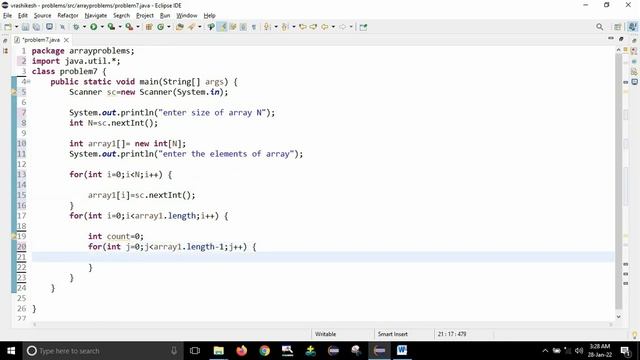This screenshot has height=360, width=640.
Task: Click the warning marker on line 5
Action: 13,92
